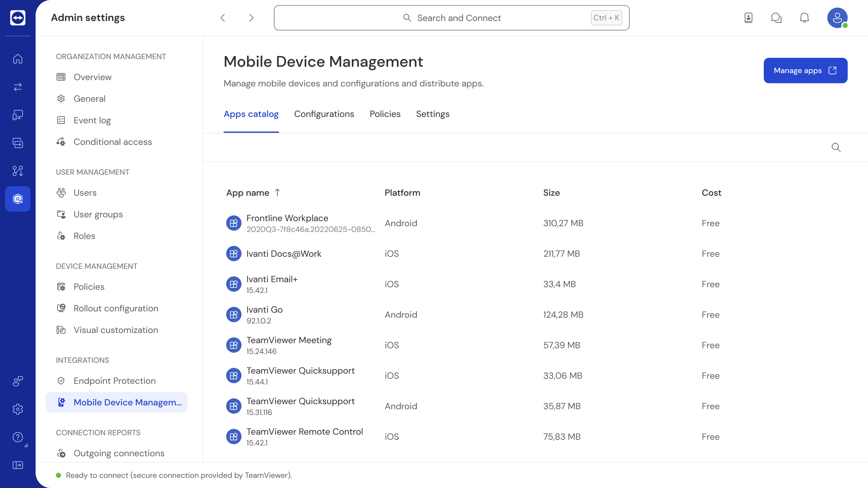Screen dimensions: 868x488
Task: Open Endpoint Protection under Integrations
Action: tap(115, 381)
